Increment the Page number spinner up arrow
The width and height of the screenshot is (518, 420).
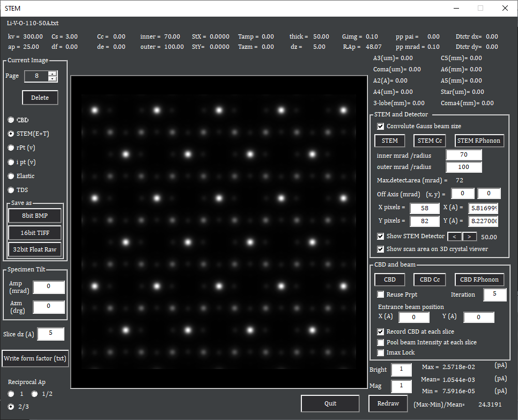coord(53,73)
